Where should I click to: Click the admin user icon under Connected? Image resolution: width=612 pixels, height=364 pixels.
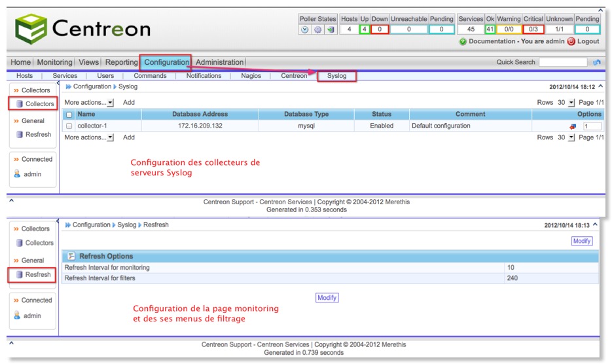pos(18,174)
